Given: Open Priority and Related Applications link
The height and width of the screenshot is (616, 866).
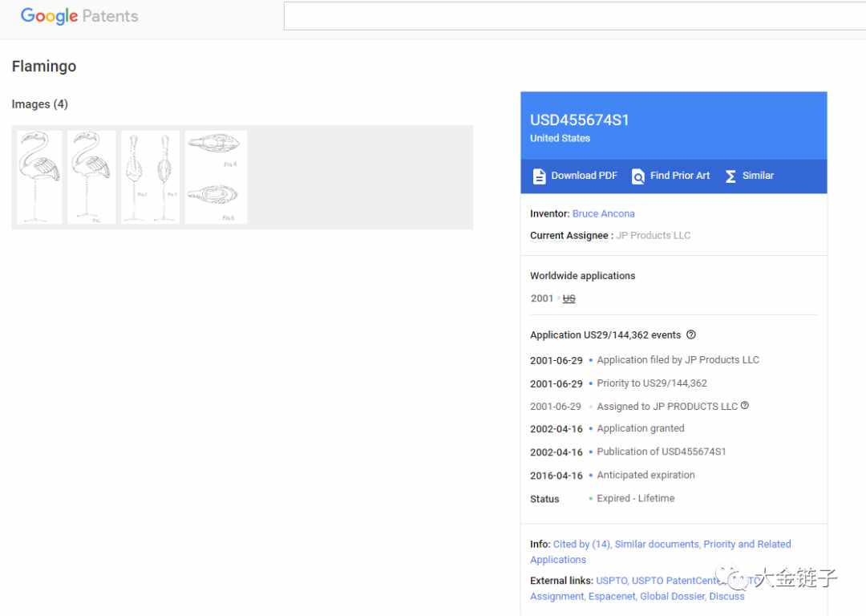Looking at the screenshot, I should tap(661, 552).
